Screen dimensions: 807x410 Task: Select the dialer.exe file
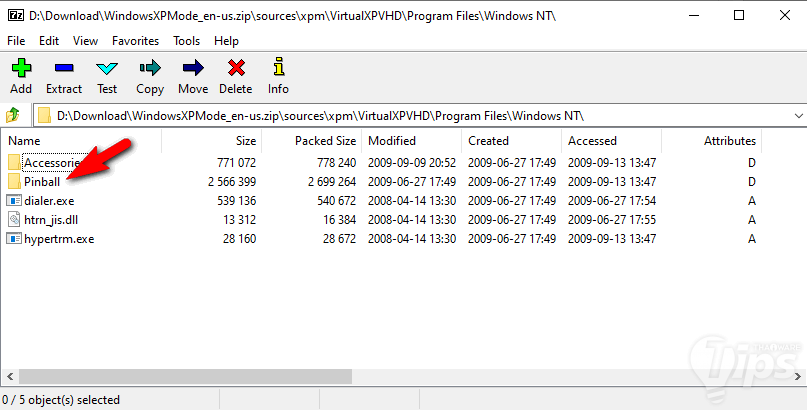51,201
